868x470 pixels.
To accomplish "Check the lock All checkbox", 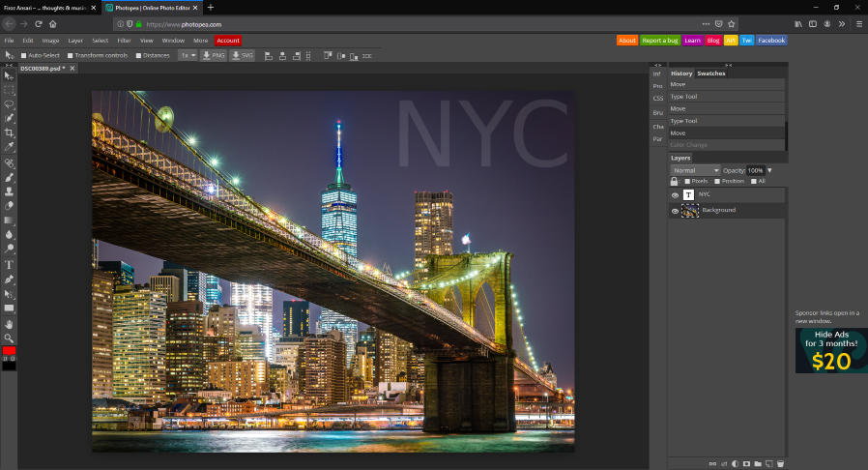I will click(753, 182).
